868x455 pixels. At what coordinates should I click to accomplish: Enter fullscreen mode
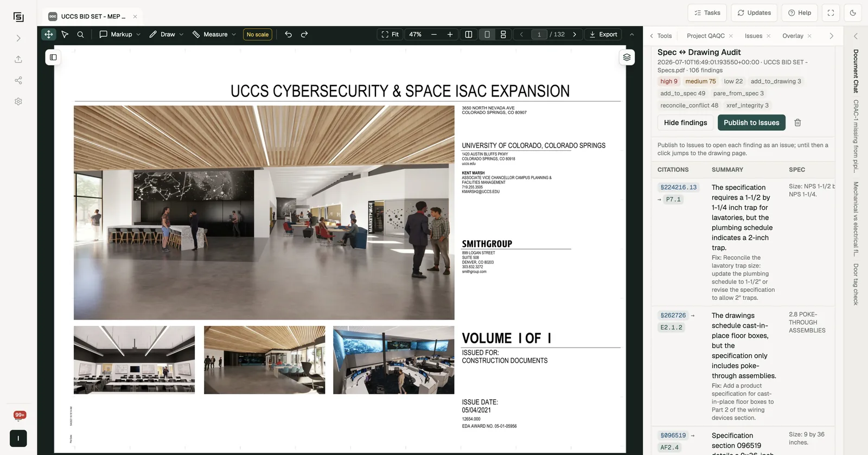coord(831,12)
